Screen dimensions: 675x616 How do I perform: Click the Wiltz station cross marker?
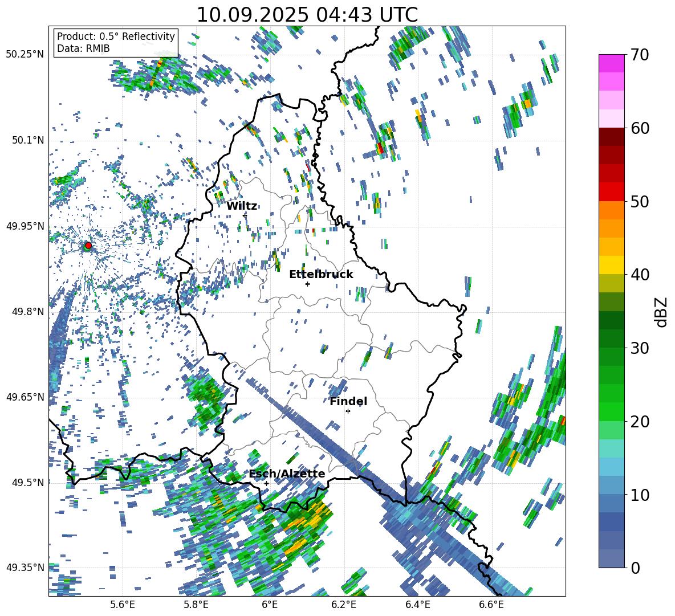[x=245, y=215]
